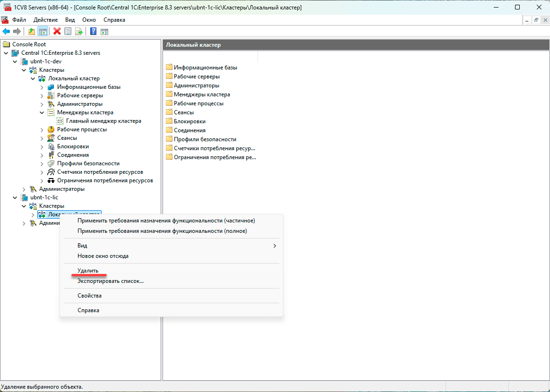The width and height of the screenshot is (550, 392).
Task: Go up one level with the folder-arrow icon
Action: coord(32,32)
